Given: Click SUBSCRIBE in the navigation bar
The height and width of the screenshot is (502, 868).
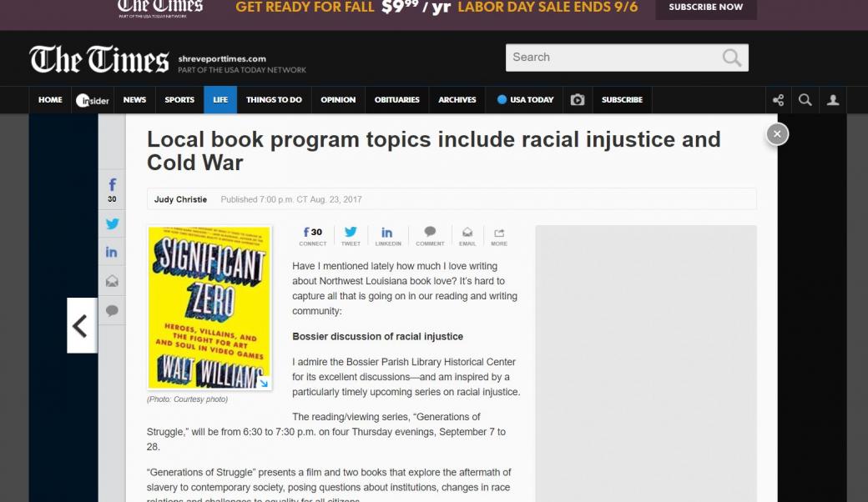Looking at the screenshot, I should pos(622,99).
